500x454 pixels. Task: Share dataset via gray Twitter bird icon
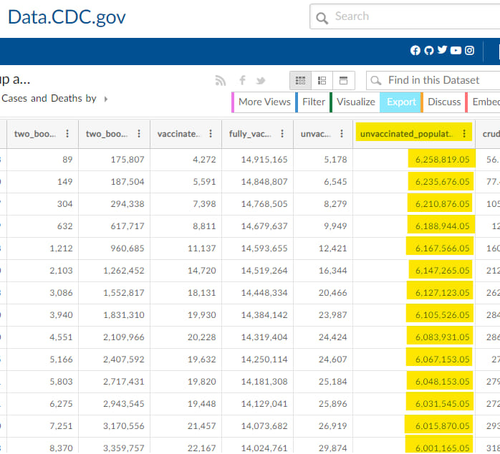click(x=260, y=81)
